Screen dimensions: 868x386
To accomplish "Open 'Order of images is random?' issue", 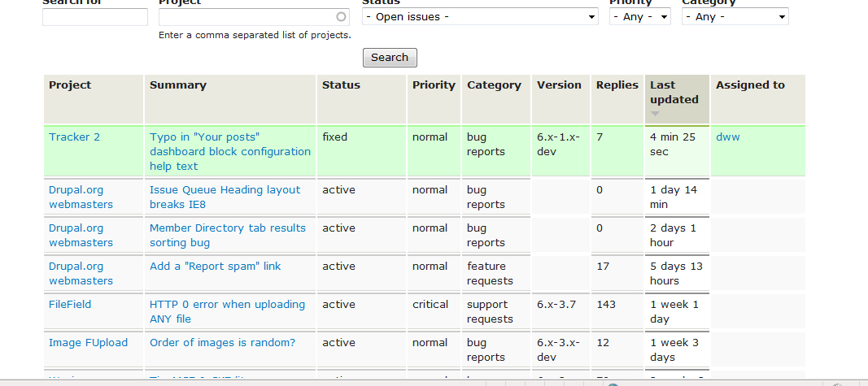I will [223, 342].
